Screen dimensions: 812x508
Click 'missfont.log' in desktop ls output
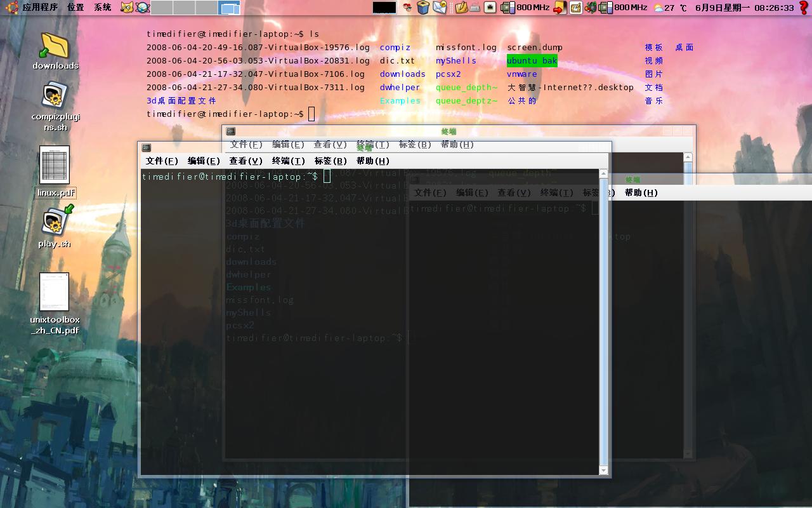click(466, 48)
